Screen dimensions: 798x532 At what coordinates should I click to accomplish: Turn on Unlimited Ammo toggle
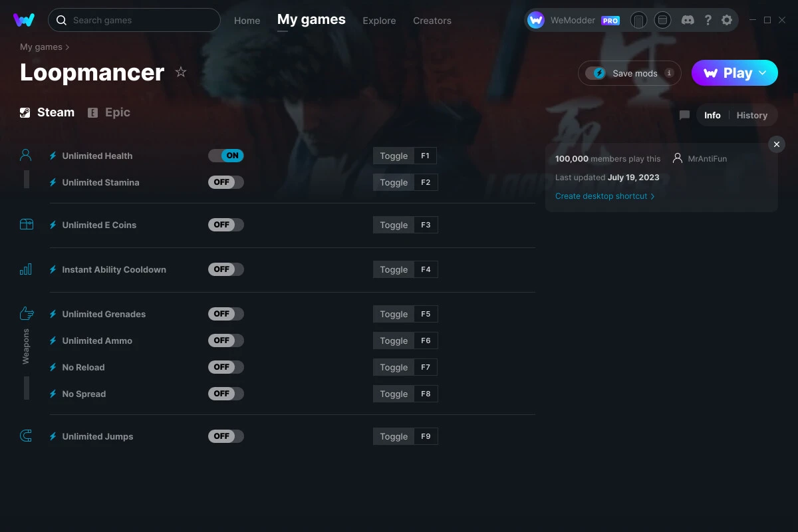click(226, 340)
